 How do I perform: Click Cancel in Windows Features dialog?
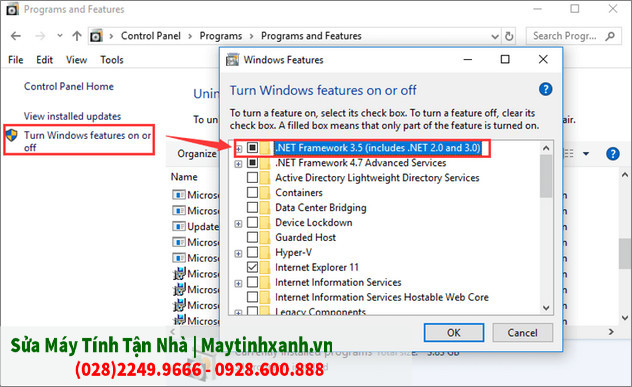pos(522,333)
